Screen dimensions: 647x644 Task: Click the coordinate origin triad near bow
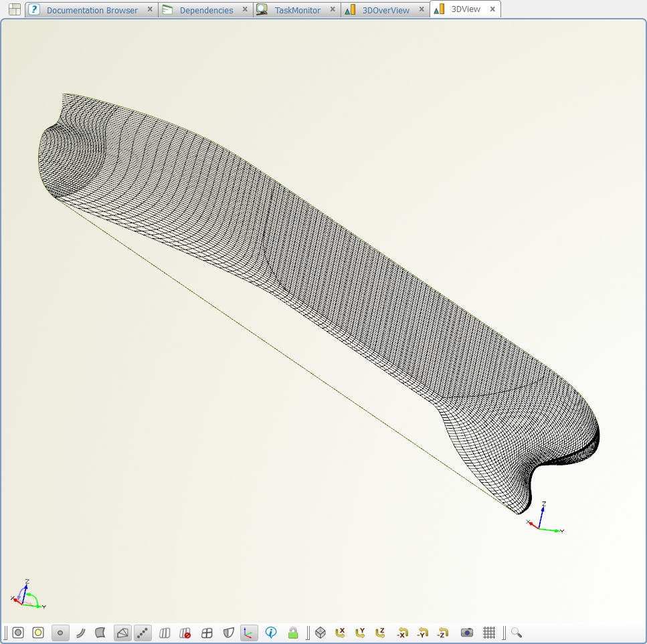point(545,518)
